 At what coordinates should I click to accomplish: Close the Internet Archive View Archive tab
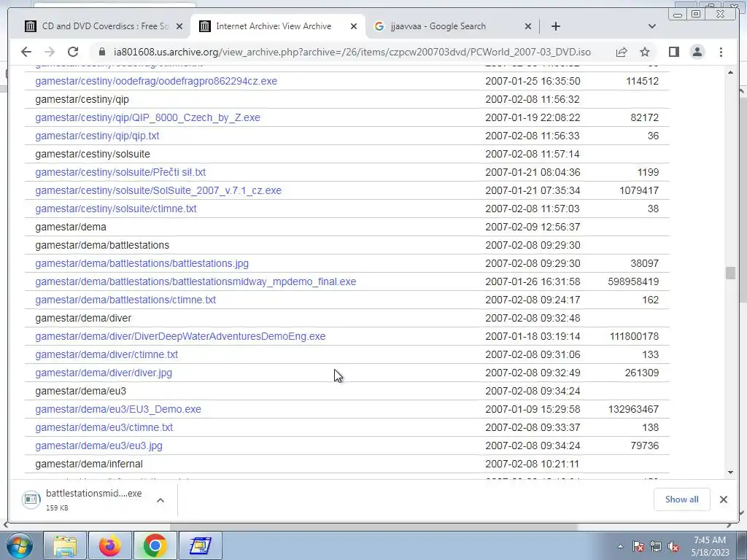pyautogui.click(x=354, y=26)
